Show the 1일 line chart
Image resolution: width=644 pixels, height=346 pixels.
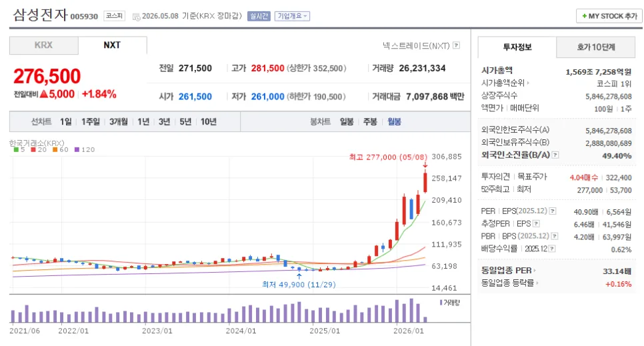pos(66,121)
